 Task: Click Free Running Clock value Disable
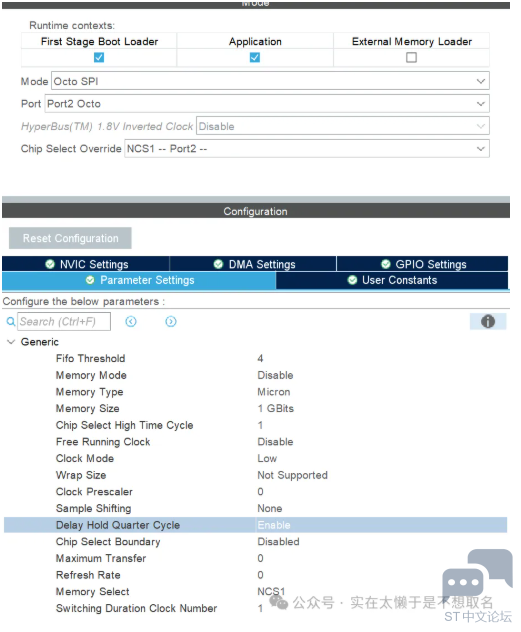275,442
